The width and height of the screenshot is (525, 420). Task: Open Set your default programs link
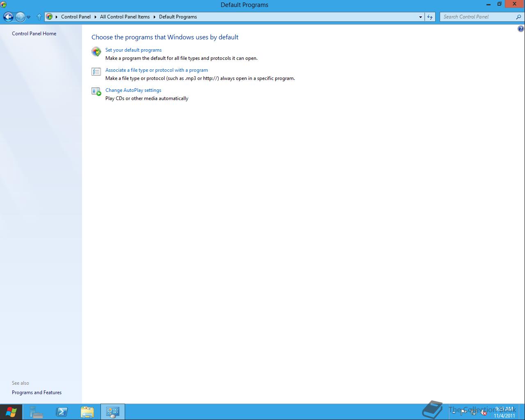coord(133,50)
